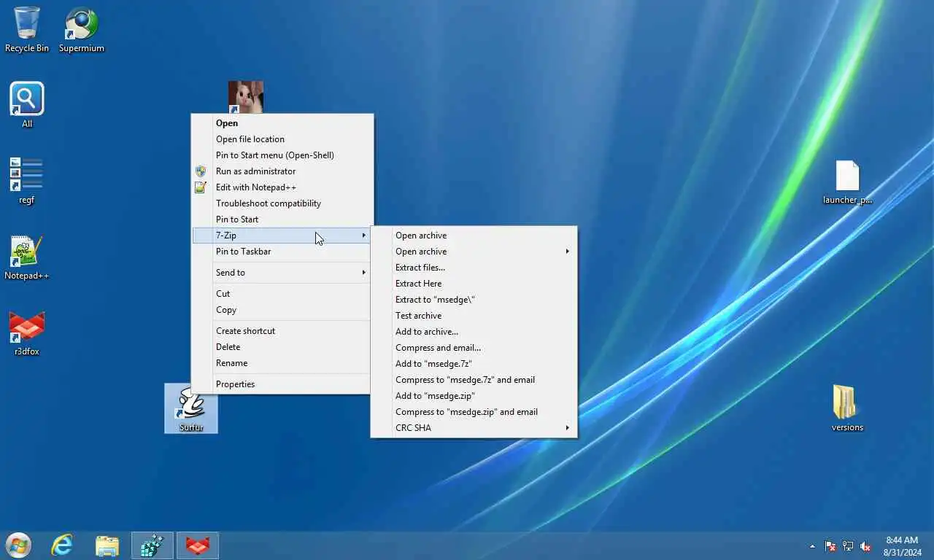Choose Delete in context menu

(x=282, y=347)
